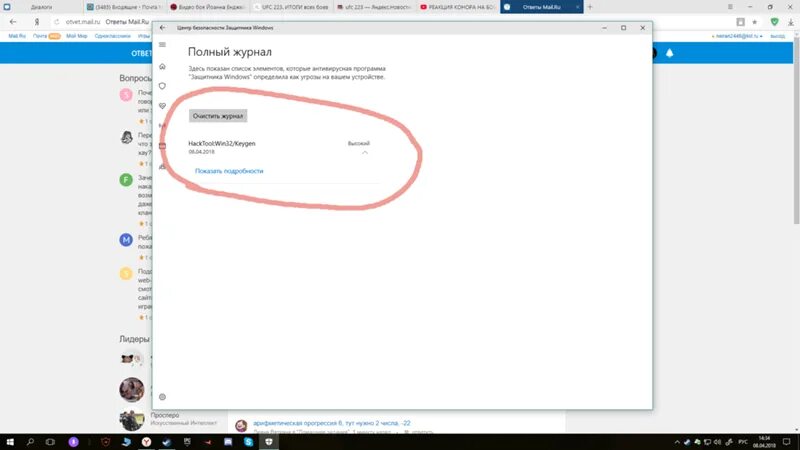Open Почта link in Mail.ru bar
The height and width of the screenshot is (450, 800).
(x=40, y=36)
